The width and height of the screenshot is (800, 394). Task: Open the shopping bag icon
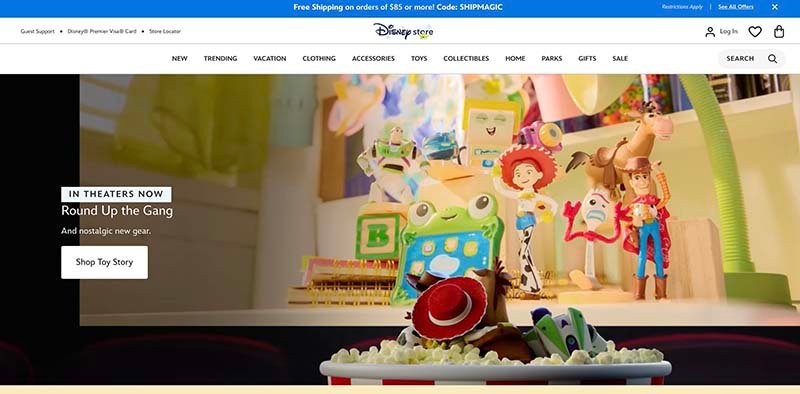pyautogui.click(x=779, y=32)
